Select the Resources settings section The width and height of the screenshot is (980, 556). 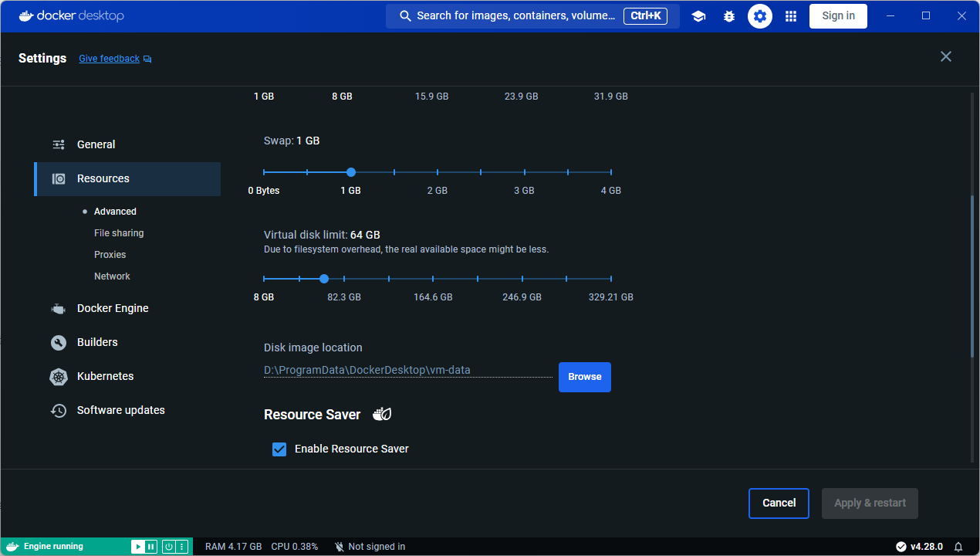[127, 178]
